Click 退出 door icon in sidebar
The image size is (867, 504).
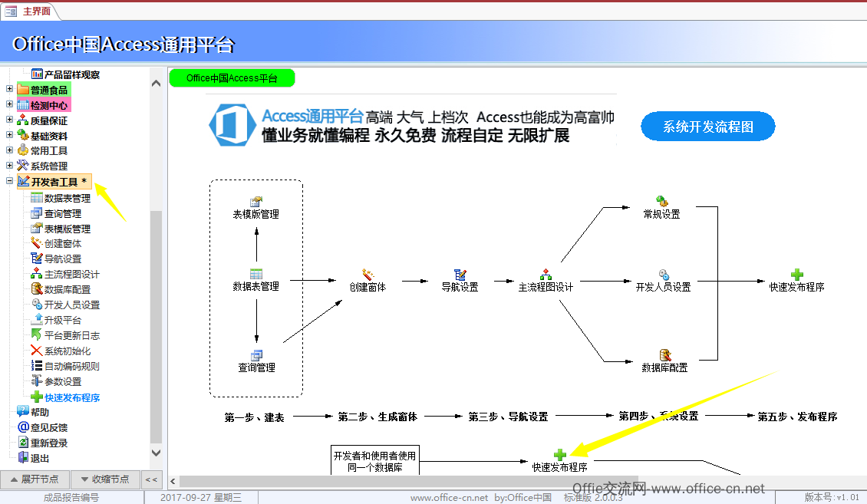point(23,457)
